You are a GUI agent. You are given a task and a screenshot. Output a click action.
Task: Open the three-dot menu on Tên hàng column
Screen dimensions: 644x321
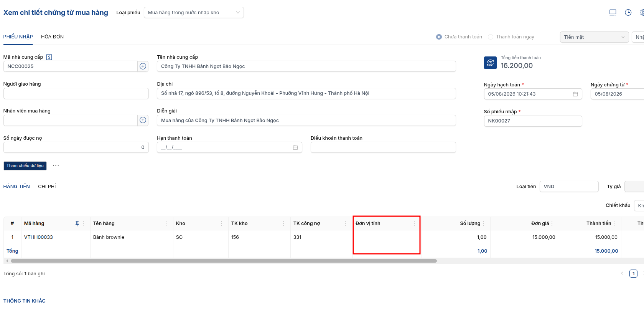[166, 223]
